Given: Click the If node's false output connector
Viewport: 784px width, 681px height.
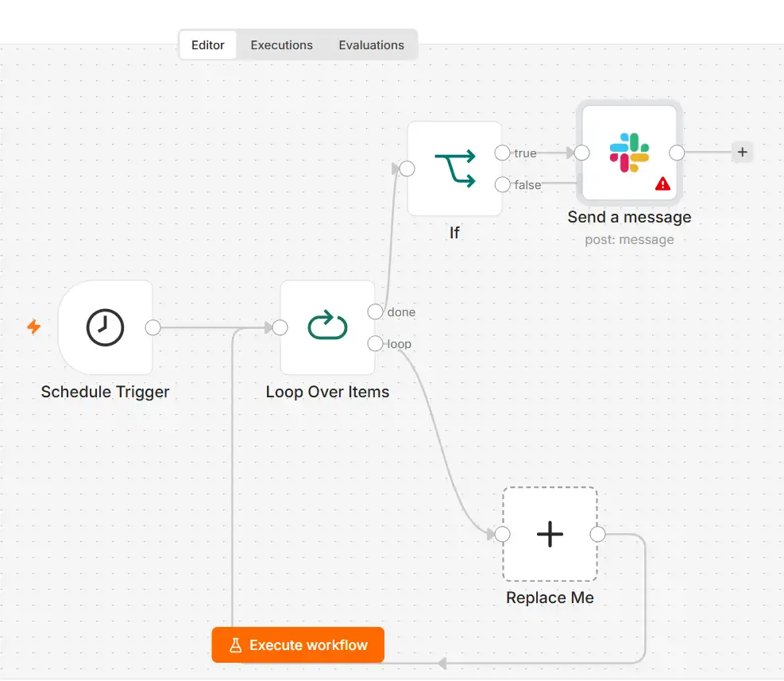Looking at the screenshot, I should click(x=502, y=184).
